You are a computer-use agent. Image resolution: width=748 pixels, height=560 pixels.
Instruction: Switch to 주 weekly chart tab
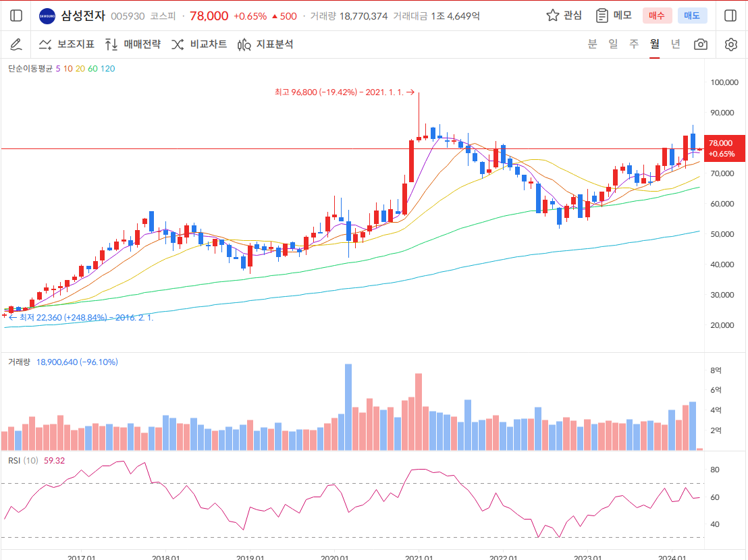(634, 44)
